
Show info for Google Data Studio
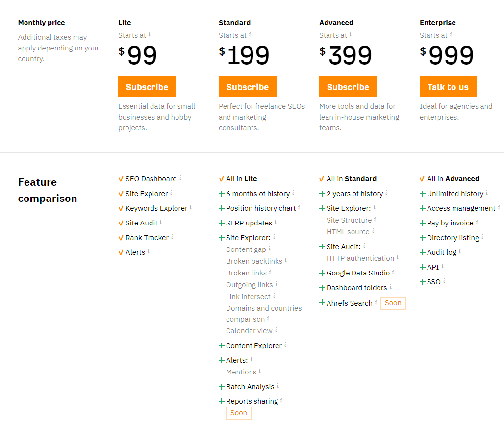point(393,272)
